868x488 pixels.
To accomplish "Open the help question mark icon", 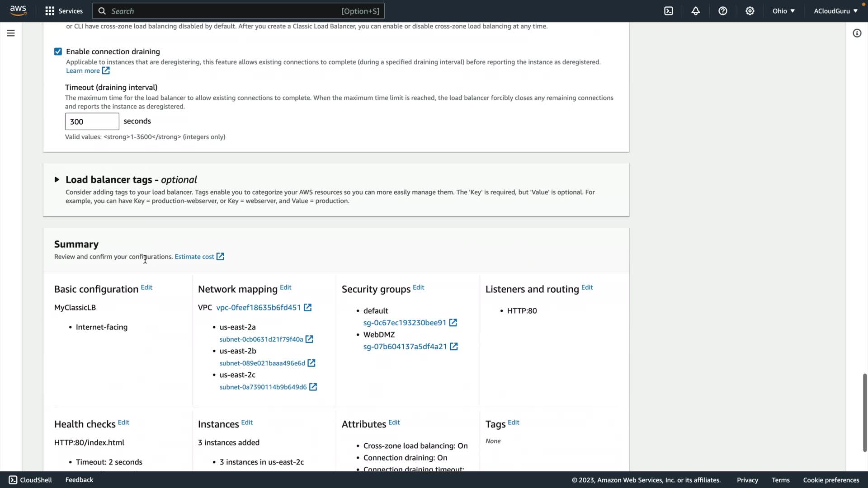I will pyautogui.click(x=723, y=11).
